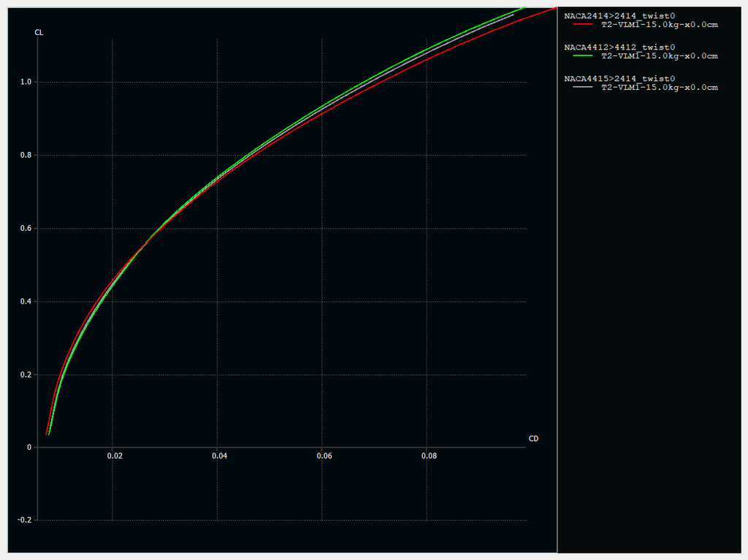Screen dimensions: 748x560
Task: Click the -0.2 tick label on the CL axis
Action: 25,521
